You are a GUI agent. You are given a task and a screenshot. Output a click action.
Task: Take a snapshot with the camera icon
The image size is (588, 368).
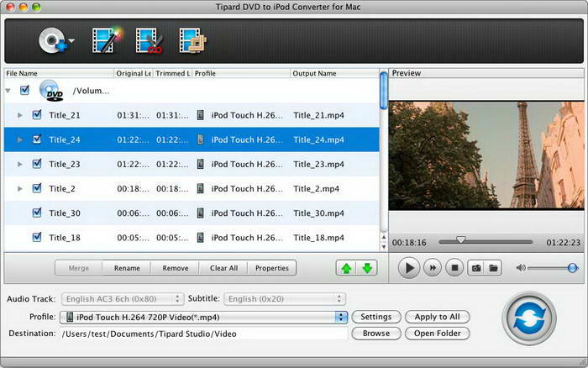pos(476,268)
